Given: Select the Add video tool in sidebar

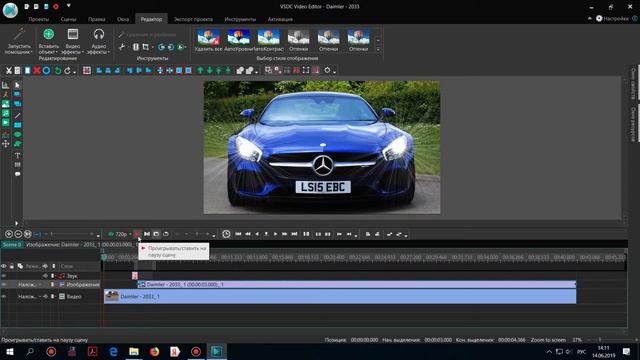Looking at the screenshot, I should click(5, 123).
